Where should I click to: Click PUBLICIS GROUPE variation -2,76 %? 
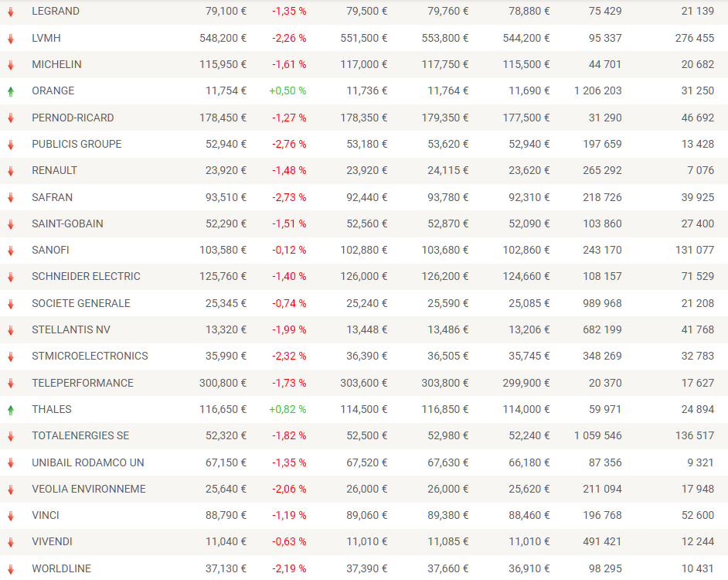coord(289,144)
